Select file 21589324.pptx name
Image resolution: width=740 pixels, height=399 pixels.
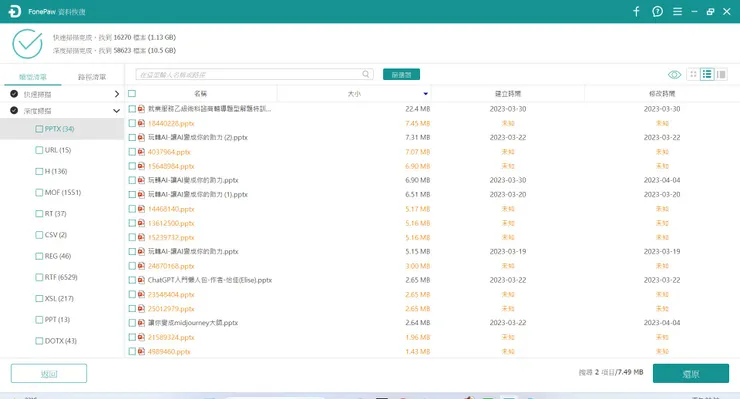click(x=171, y=337)
